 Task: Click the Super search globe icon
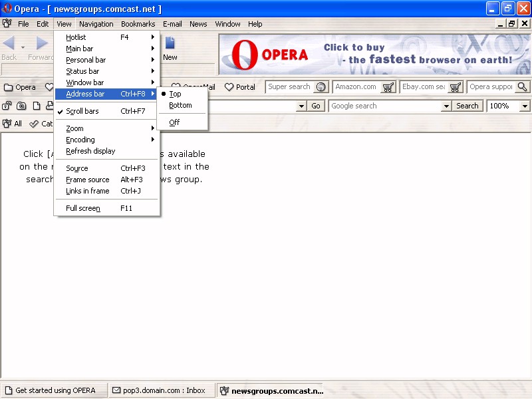pyautogui.click(x=321, y=87)
